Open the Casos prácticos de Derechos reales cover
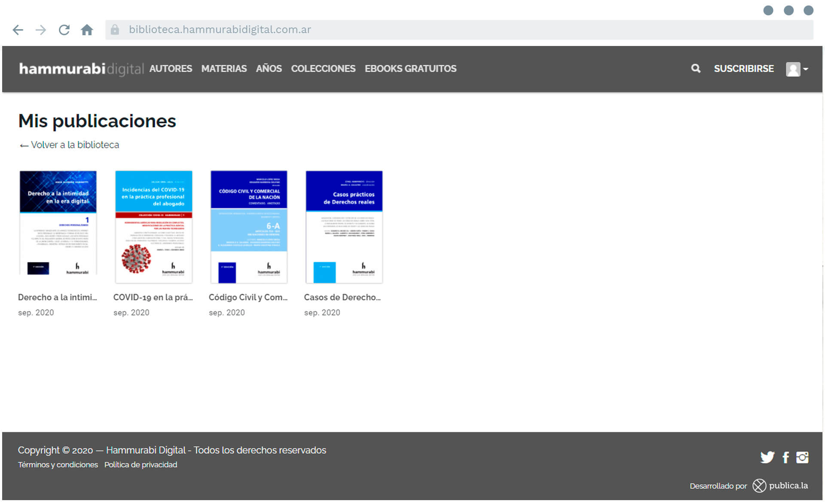 coord(344,227)
